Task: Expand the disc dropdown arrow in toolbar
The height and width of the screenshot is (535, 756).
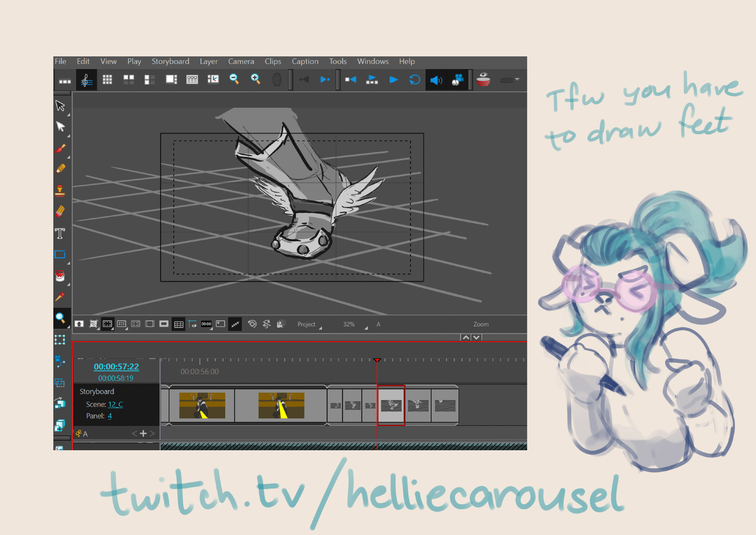Action: click(517, 79)
